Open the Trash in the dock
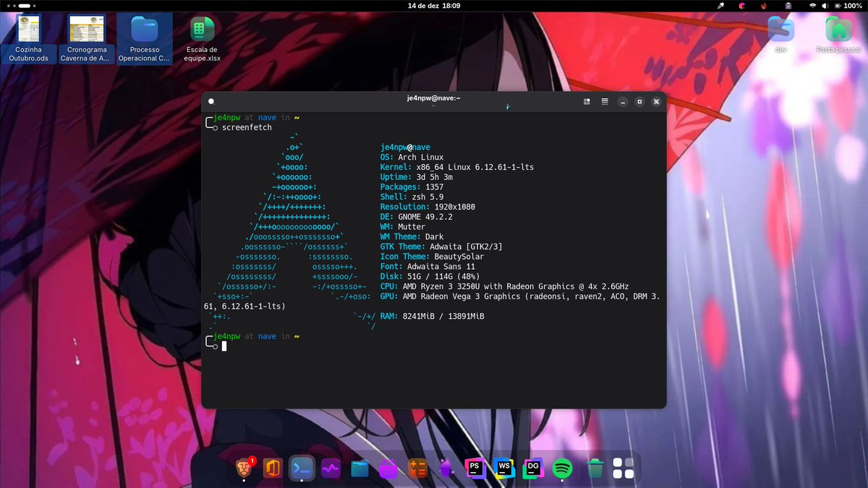This screenshot has height=488, width=868. 595,468
